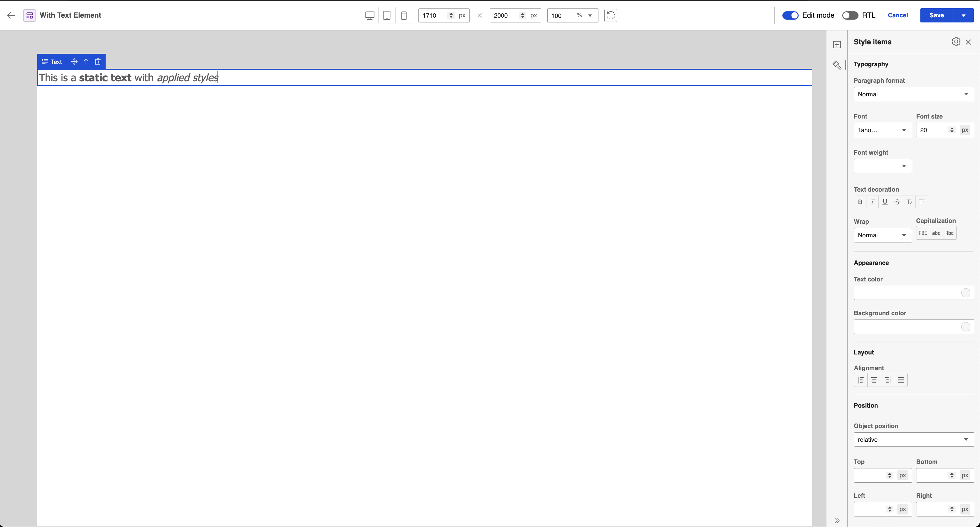Image resolution: width=980 pixels, height=527 pixels.
Task: Delete the Text element with trash icon
Action: coord(98,62)
